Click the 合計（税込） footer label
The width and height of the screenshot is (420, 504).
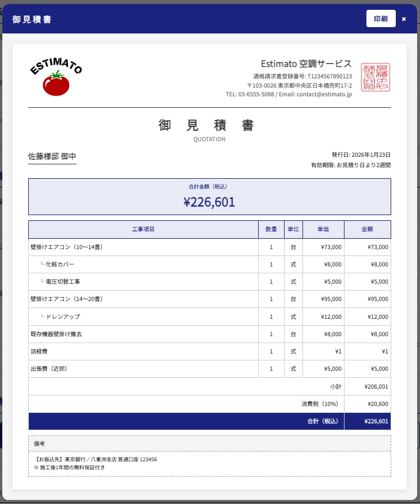click(x=323, y=422)
